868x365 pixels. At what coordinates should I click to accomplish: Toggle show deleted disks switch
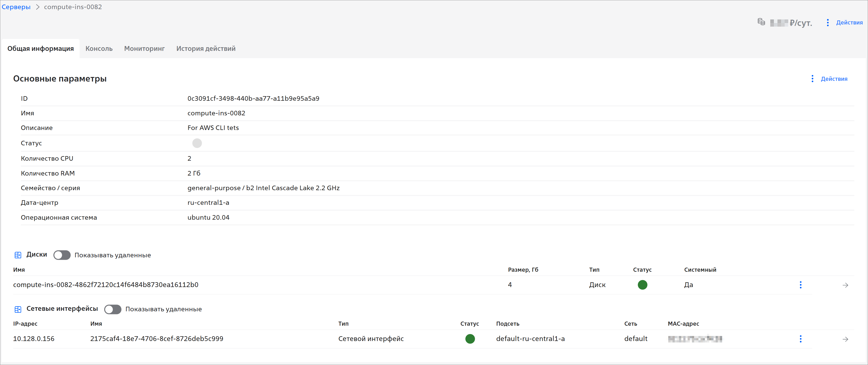tap(62, 255)
